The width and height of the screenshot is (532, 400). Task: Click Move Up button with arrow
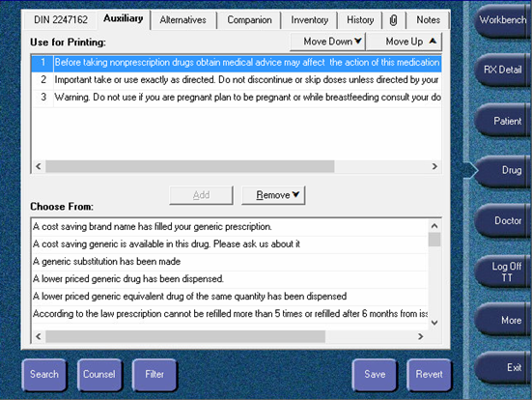[x=405, y=42]
